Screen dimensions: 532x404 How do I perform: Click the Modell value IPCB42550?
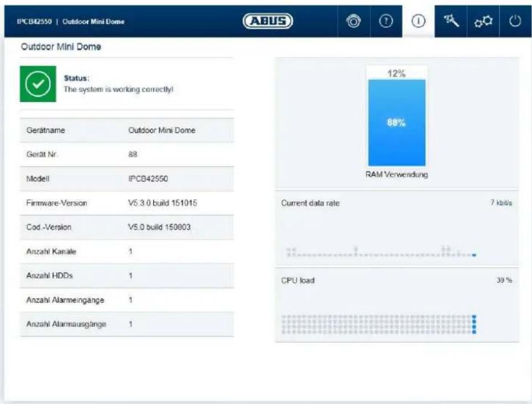pyautogui.click(x=148, y=179)
